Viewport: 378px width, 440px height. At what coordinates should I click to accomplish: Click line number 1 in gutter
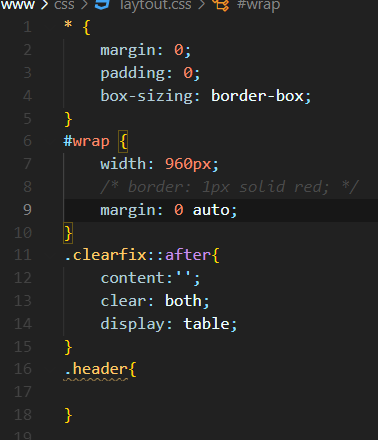point(28,27)
